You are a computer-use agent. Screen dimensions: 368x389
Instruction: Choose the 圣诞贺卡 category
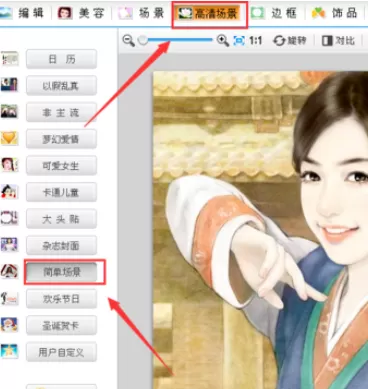61,325
